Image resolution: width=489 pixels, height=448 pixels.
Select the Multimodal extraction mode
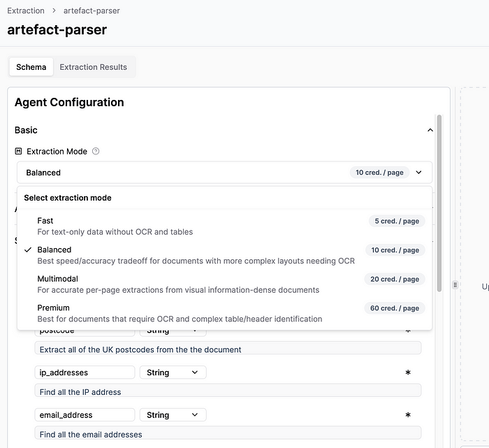(224, 284)
